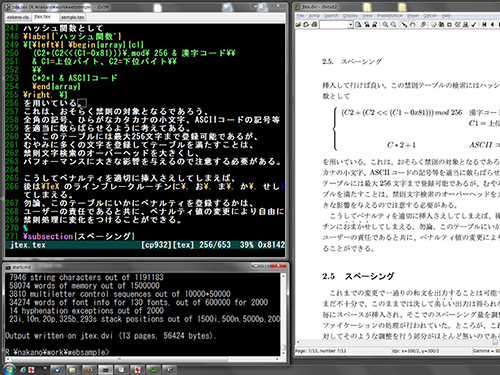
Task: Go to first page icon in dviout
Action: [x=484, y=24]
